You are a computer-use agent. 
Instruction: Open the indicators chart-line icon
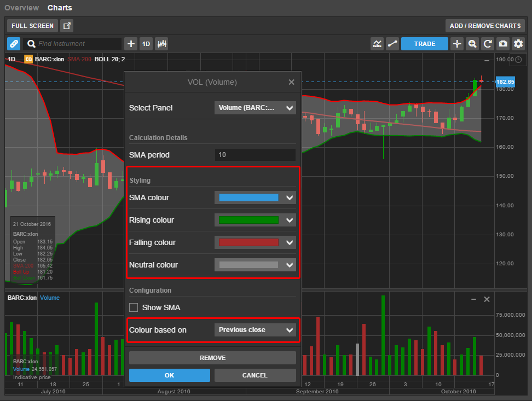coord(377,44)
